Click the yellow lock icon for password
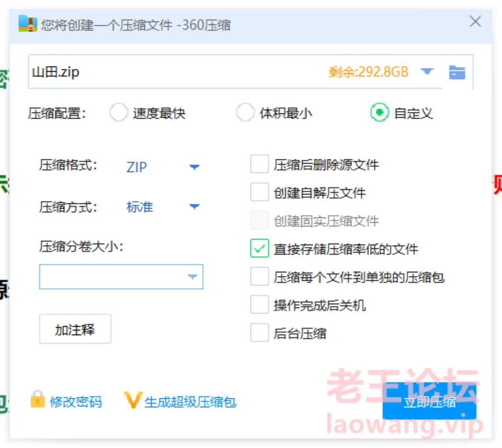Image resolution: width=502 pixels, height=448 pixels. click(x=38, y=399)
